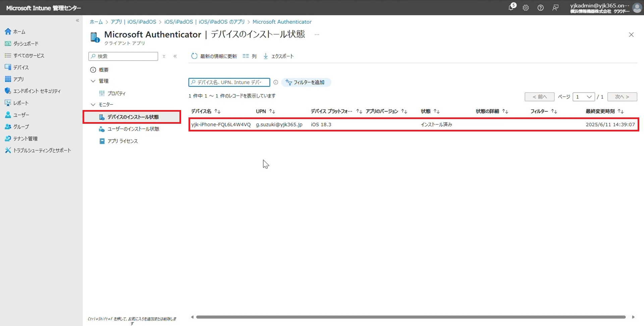The image size is (644, 326).
Task: Go to ホーム breadcrumb link
Action: 96,22
